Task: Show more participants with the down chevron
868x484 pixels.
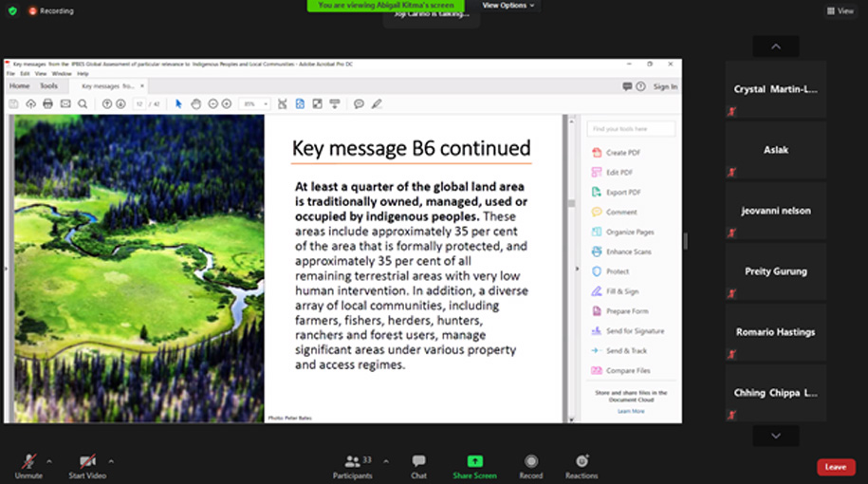Action: (x=776, y=436)
